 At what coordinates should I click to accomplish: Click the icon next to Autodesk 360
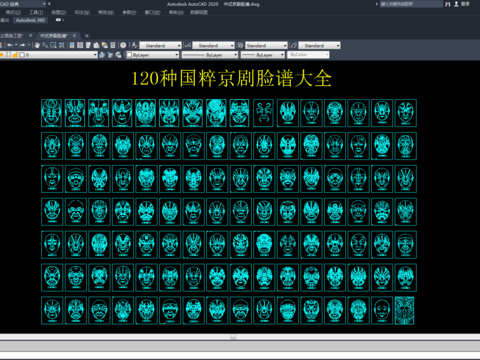coord(59,20)
